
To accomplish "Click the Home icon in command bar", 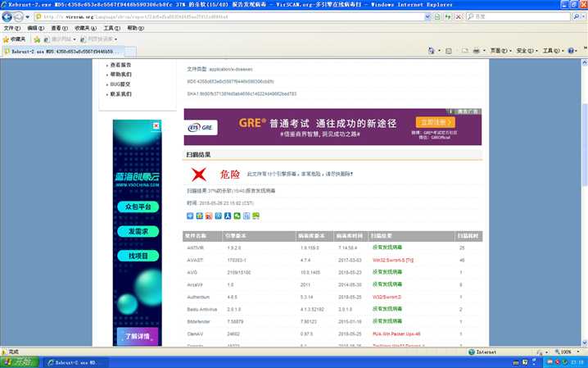I will coord(432,51).
